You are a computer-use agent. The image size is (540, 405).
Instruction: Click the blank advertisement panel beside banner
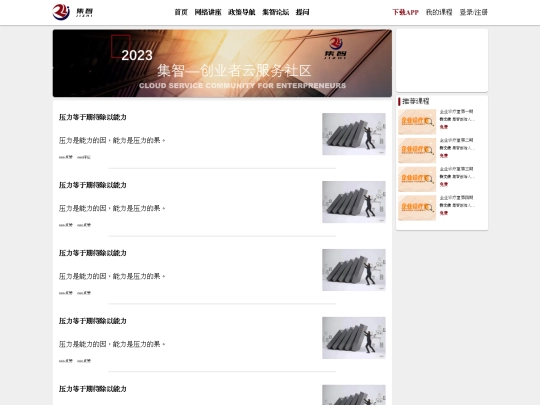(x=442, y=61)
